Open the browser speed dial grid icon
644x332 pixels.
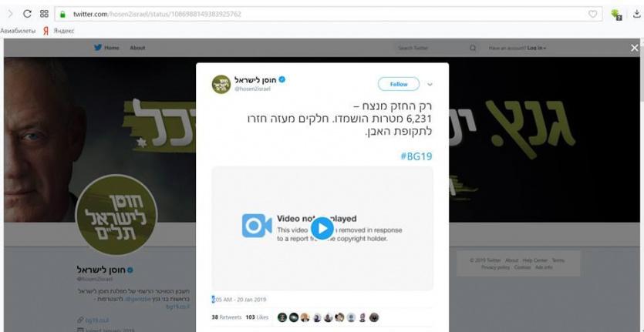[45, 14]
